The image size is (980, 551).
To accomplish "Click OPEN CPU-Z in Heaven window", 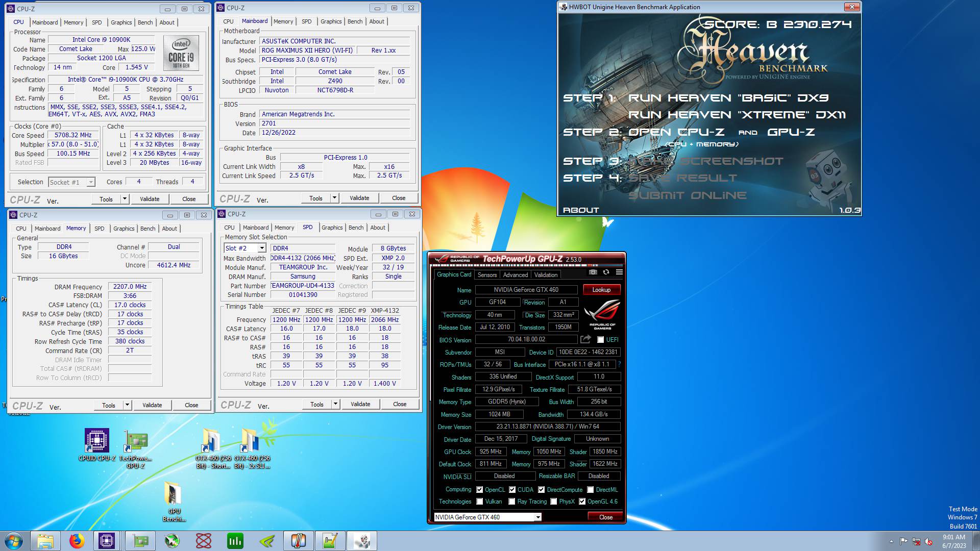I will pyautogui.click(x=676, y=132).
